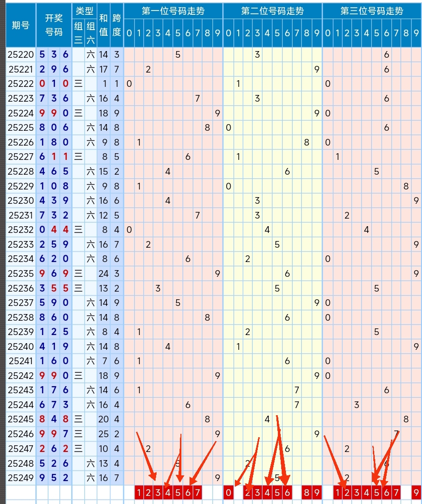Click the 期号 column header
The width and height of the screenshot is (422, 504).
click(21, 25)
